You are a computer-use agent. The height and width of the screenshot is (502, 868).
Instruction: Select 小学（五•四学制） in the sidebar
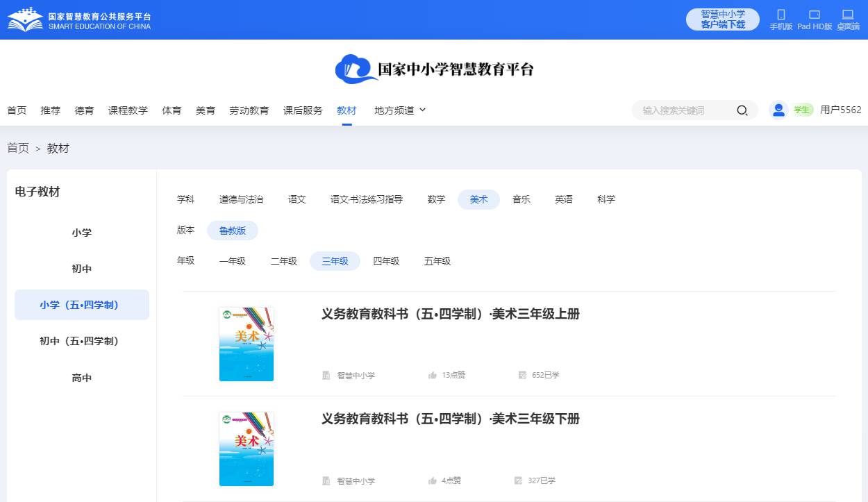(82, 305)
